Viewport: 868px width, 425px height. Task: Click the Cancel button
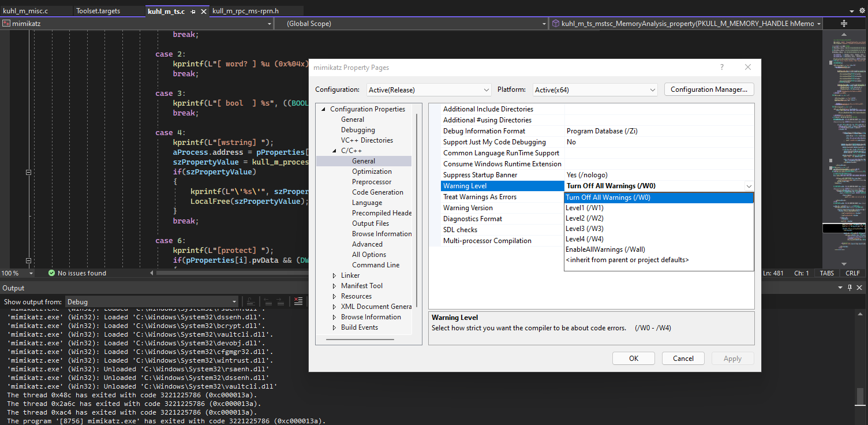click(x=683, y=359)
